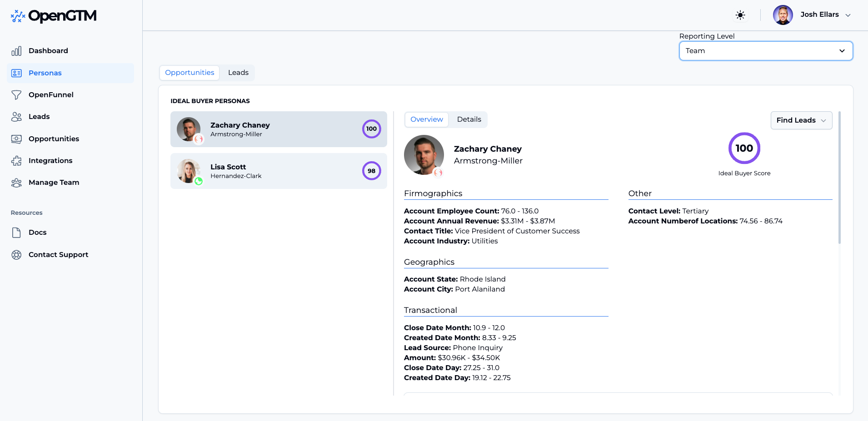Click the 'Account State: Rhode Island' line
The image size is (868, 421).
pyautogui.click(x=454, y=279)
